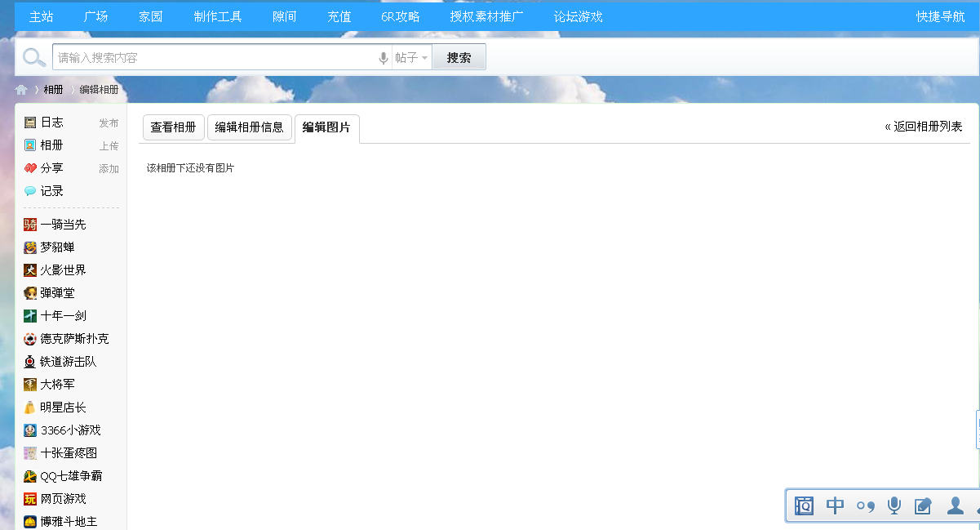980x530 pixels.
Task: Open the 相册 album icon in sidebar
Action: tap(30, 145)
